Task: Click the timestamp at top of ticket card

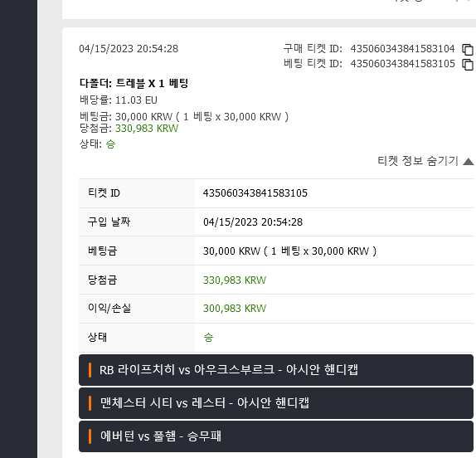Action: tap(129, 49)
